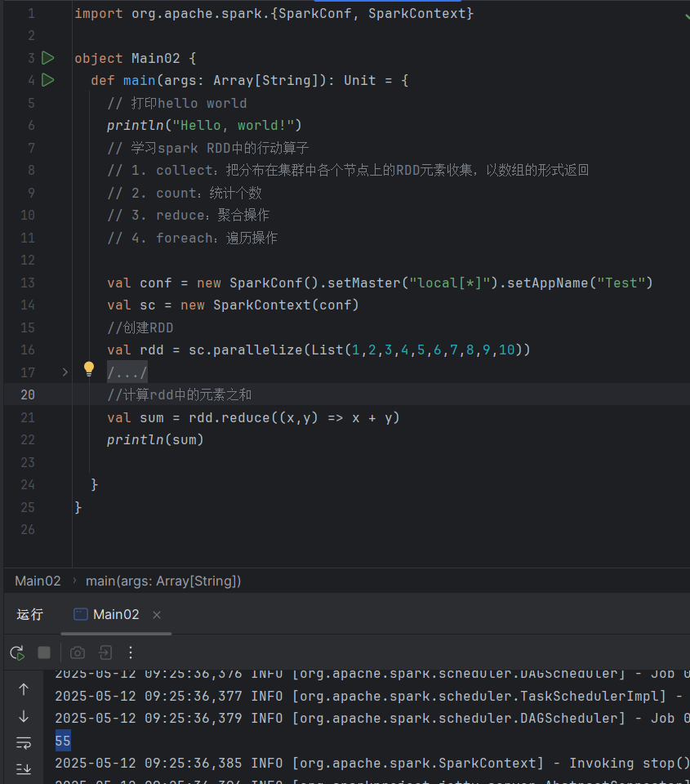
Task: Click the inspection checkmark in the editor corner
Action: pyautogui.click(x=687, y=16)
